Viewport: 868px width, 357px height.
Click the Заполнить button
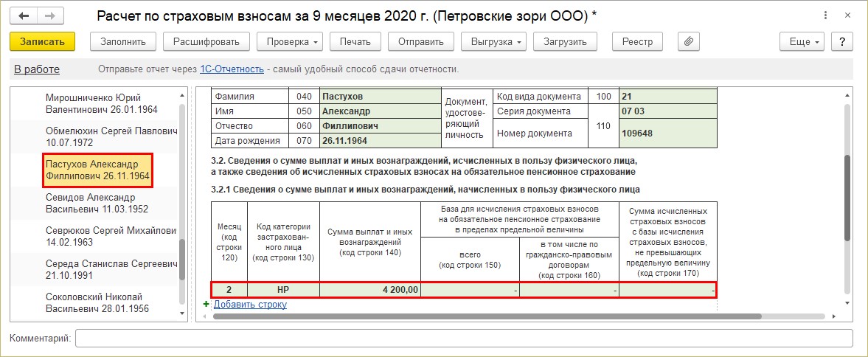pos(123,41)
